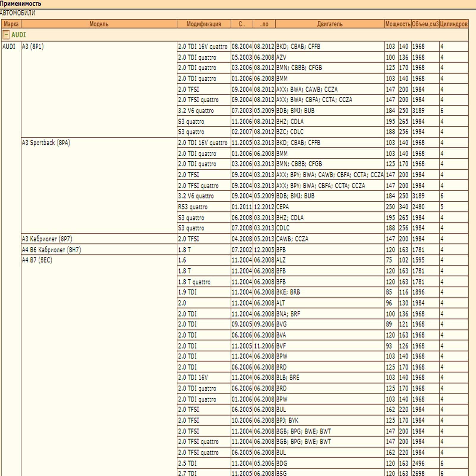
Task: Select the A4 B7 (8EC) model cell
Action: pyautogui.click(x=37, y=260)
